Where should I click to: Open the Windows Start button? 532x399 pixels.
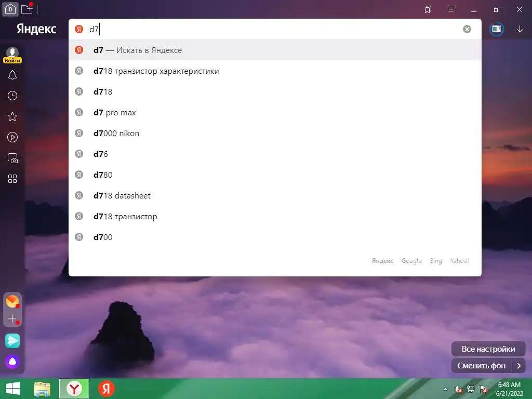[x=13, y=389]
